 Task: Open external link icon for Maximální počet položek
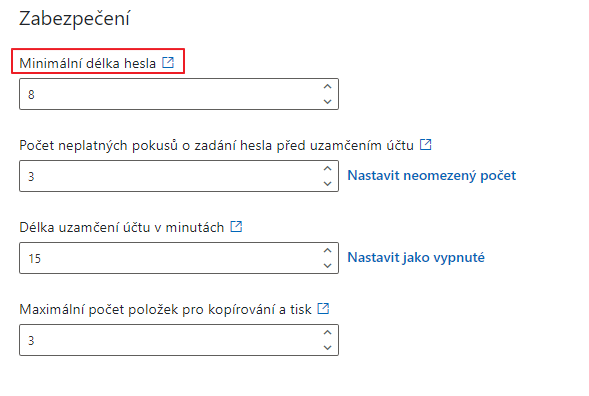[x=323, y=308]
